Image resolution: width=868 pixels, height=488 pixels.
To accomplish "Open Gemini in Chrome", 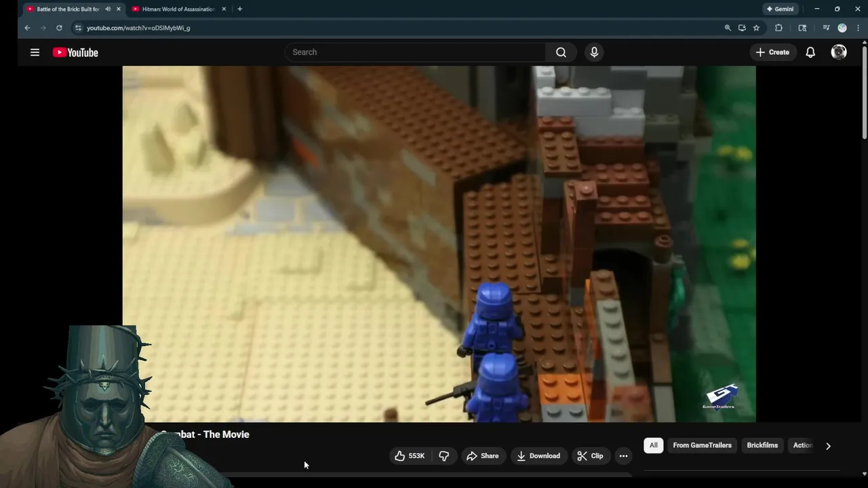I will pyautogui.click(x=780, y=9).
